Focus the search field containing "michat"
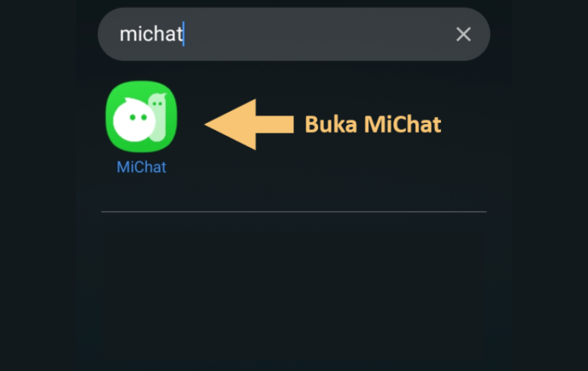The image size is (588, 371). (293, 34)
